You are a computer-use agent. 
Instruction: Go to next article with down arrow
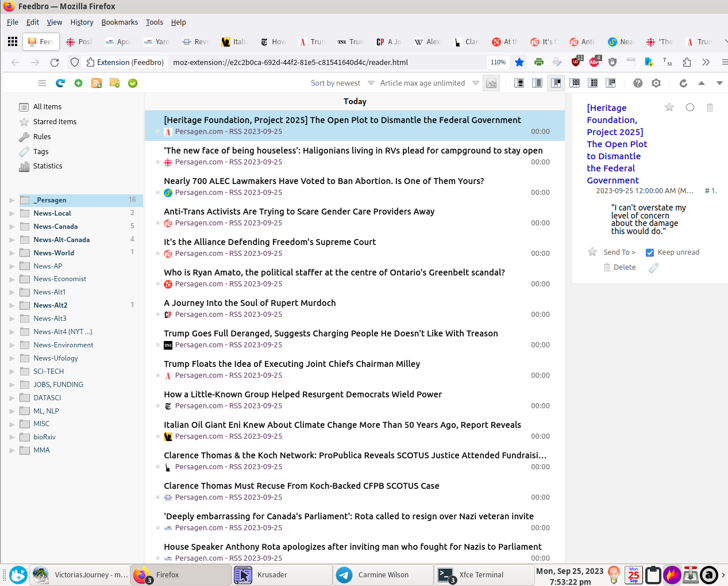pyautogui.click(x=719, y=83)
